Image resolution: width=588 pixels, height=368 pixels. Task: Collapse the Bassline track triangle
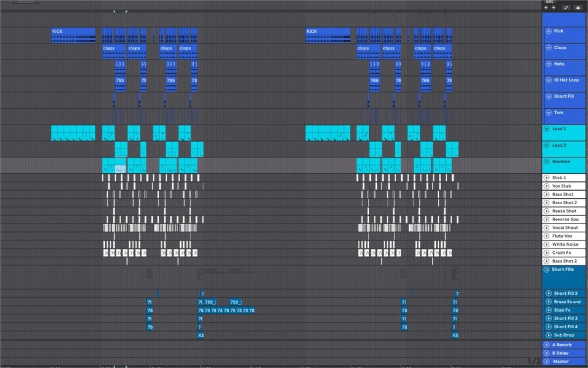[546, 161]
